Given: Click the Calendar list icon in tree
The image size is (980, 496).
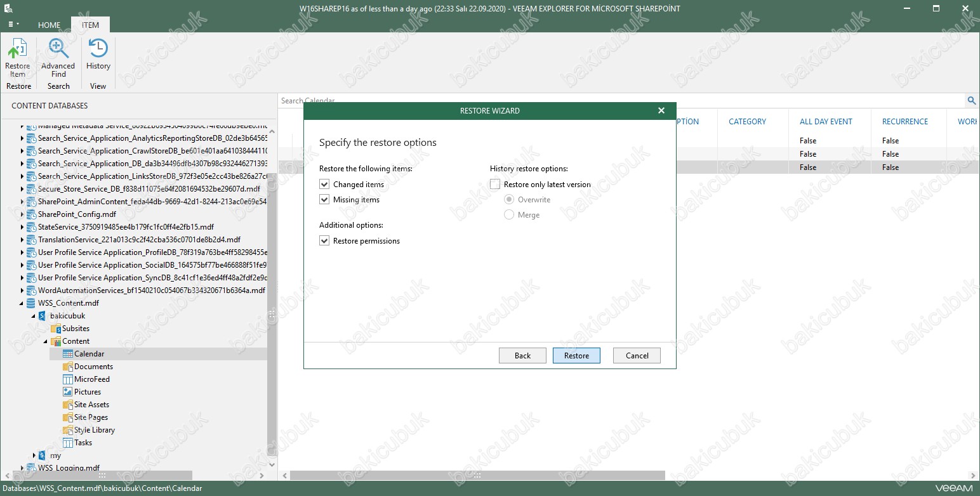Looking at the screenshot, I should point(68,354).
